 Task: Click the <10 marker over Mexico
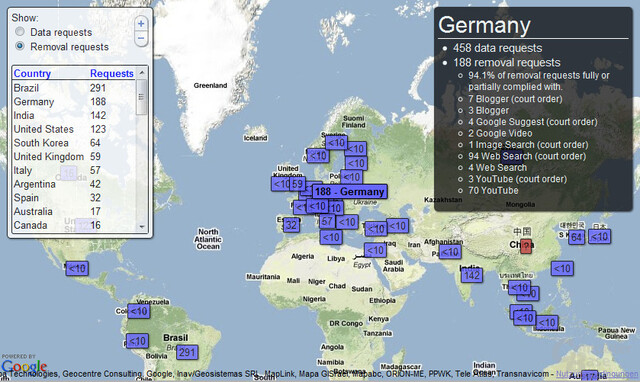pyautogui.click(x=77, y=269)
